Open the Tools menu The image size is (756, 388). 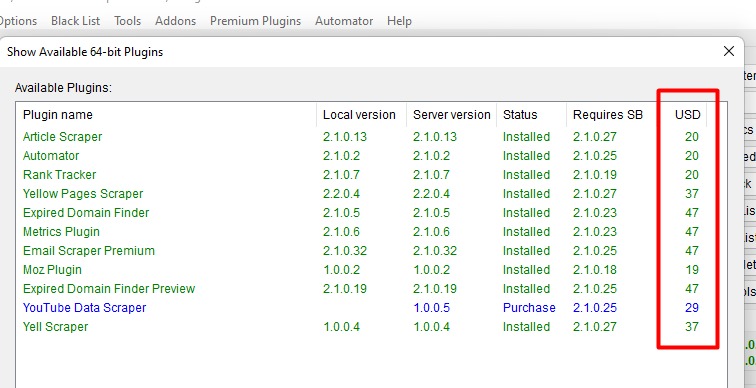click(127, 21)
